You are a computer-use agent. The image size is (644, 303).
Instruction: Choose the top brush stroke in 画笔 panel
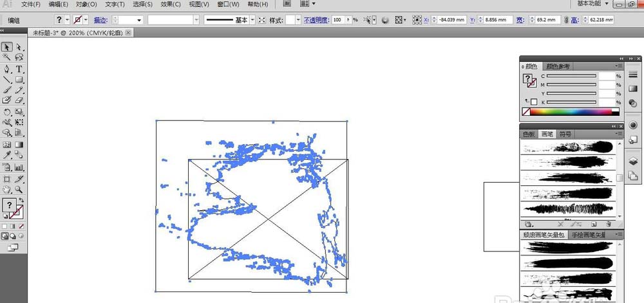(569, 147)
